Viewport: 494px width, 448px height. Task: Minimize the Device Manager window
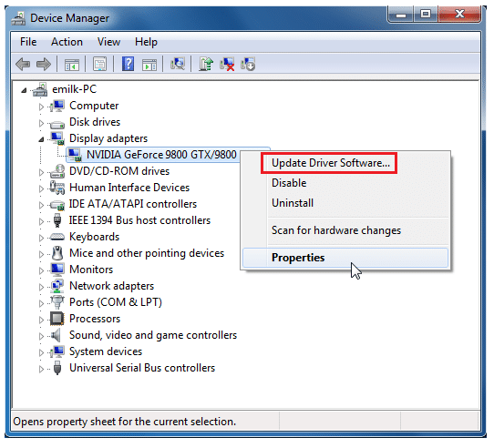pos(401,15)
